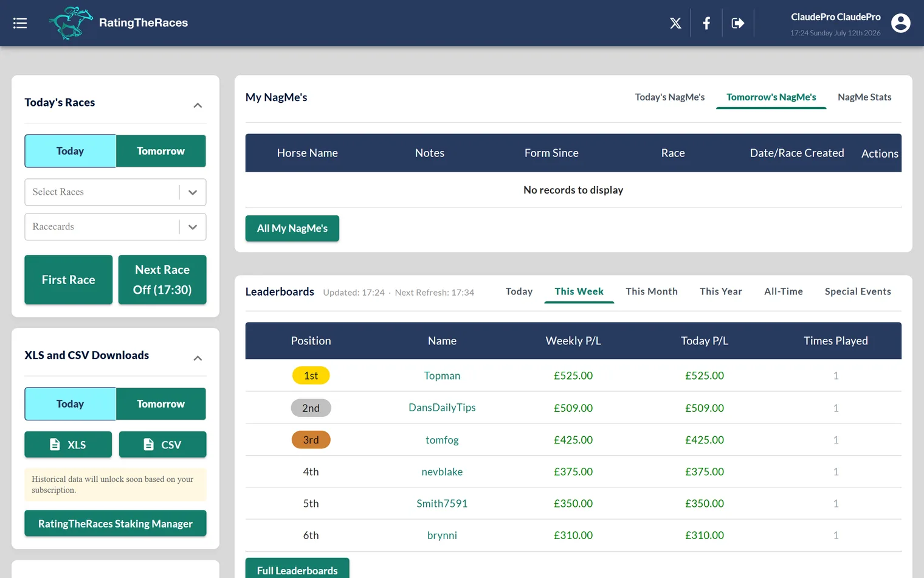Select Today in Today's Races panel
The height and width of the screenshot is (578, 924).
click(x=70, y=151)
